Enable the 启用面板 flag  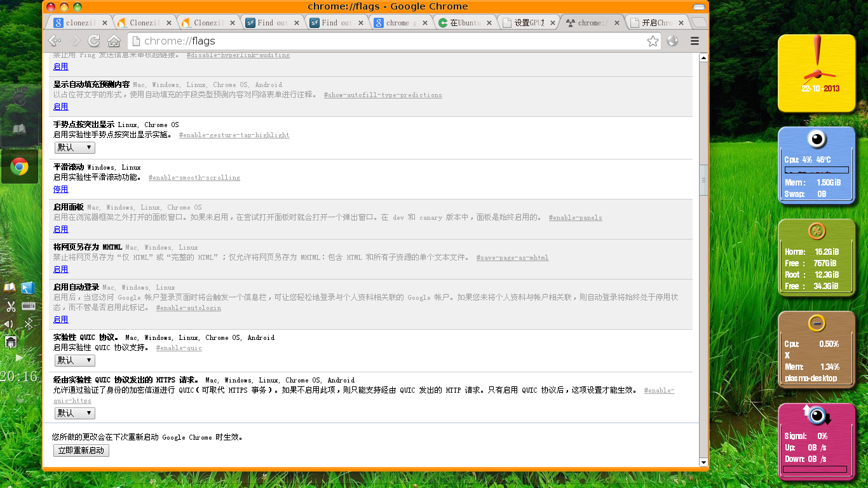60,229
